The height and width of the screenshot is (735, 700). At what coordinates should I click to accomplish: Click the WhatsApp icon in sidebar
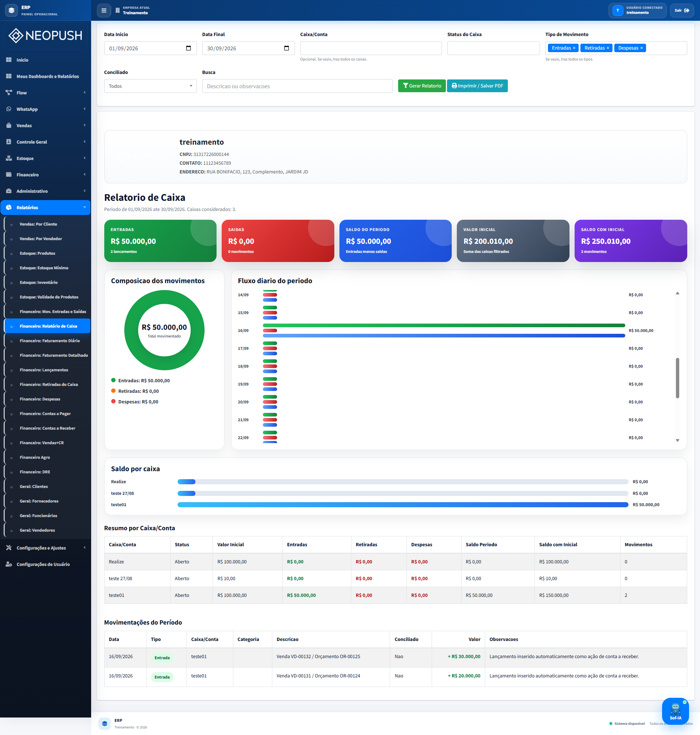[x=9, y=109]
